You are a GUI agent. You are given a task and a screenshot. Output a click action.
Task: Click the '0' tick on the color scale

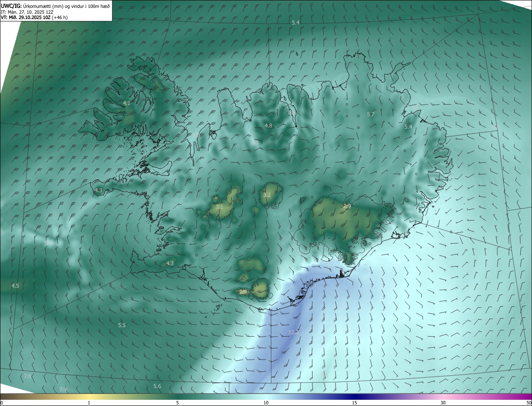click(2, 403)
